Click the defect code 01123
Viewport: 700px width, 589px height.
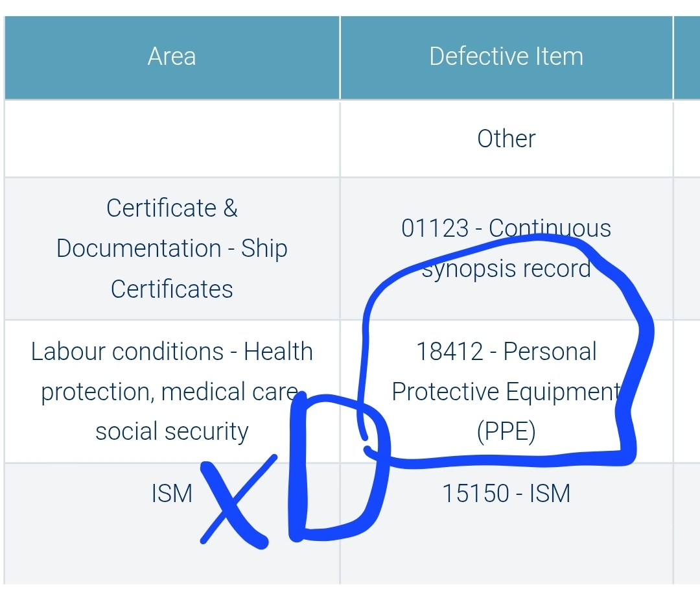(435, 228)
